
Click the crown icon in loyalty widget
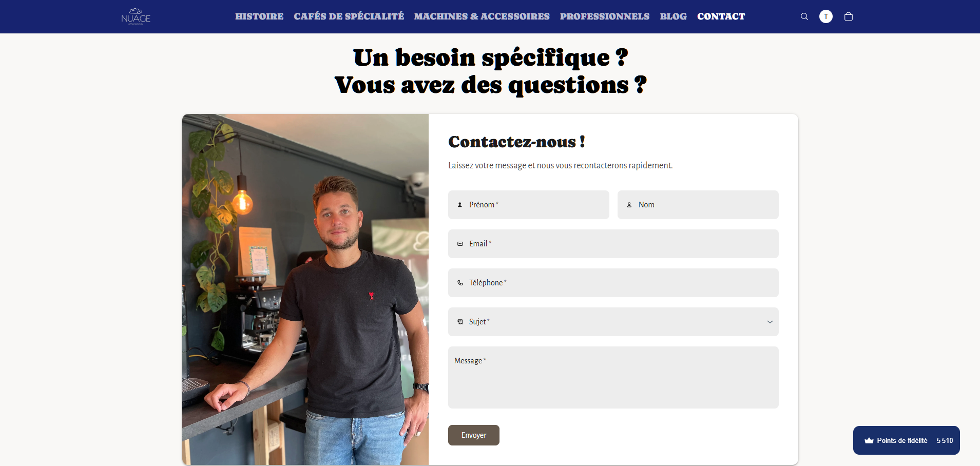coord(869,440)
